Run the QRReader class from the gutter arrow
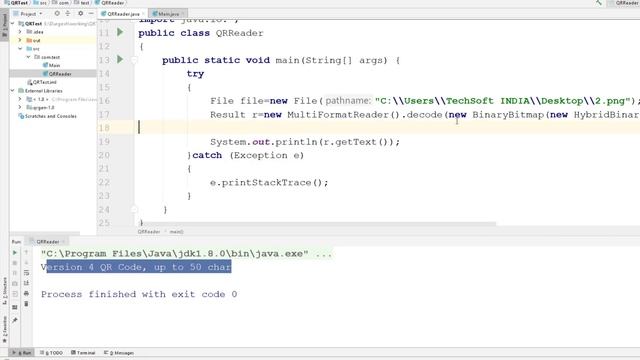Image resolution: width=640 pixels, height=360 pixels. [x=120, y=32]
